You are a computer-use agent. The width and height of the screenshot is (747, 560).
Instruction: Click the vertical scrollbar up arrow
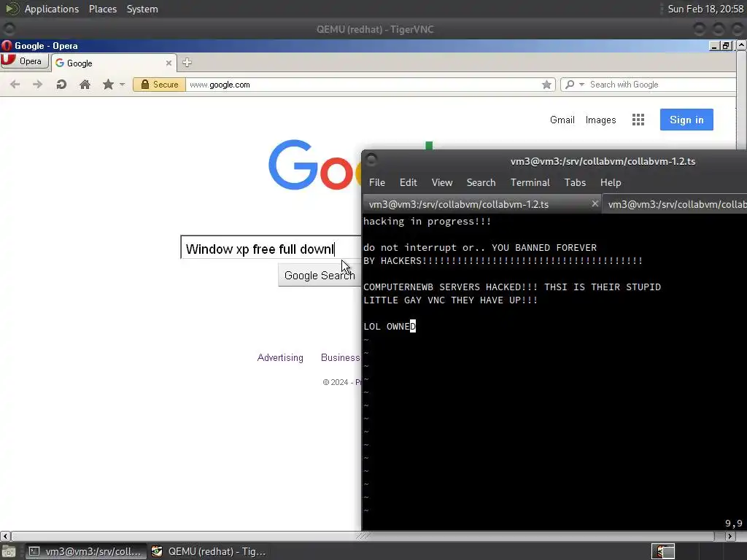coord(741,45)
